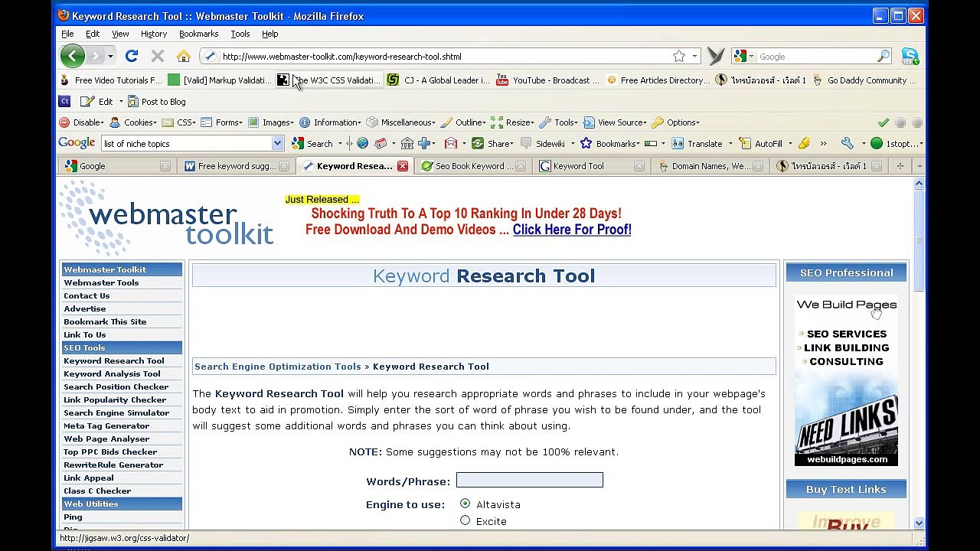Open the Keyword Analysis Tool link

point(112,373)
